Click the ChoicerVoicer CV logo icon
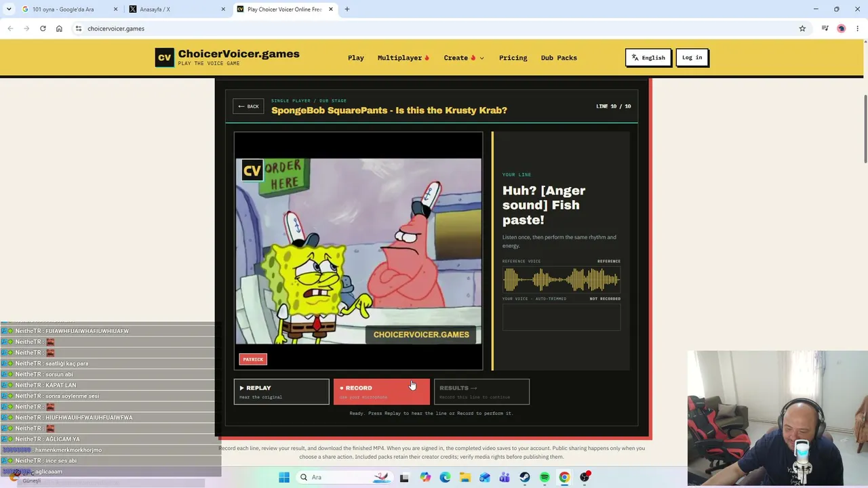868x488 pixels. click(165, 58)
